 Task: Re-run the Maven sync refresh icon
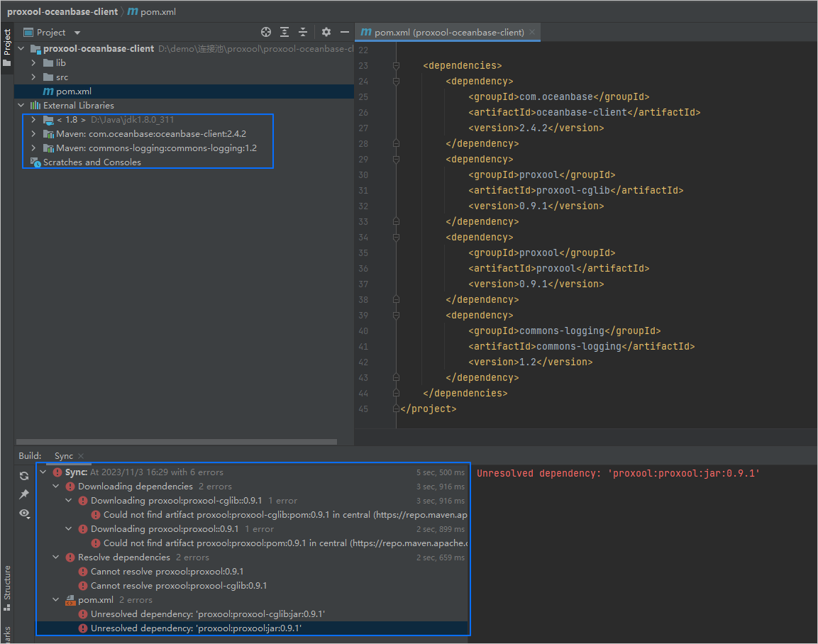point(24,476)
